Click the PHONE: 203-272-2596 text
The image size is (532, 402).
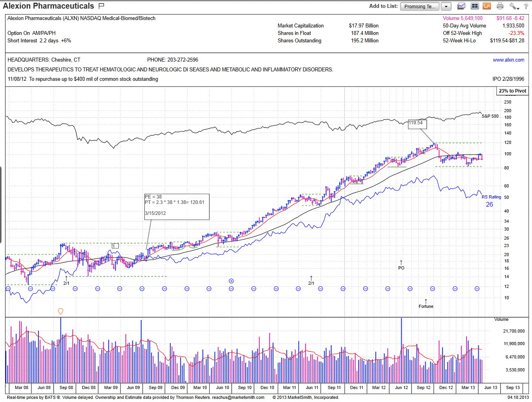pos(173,60)
